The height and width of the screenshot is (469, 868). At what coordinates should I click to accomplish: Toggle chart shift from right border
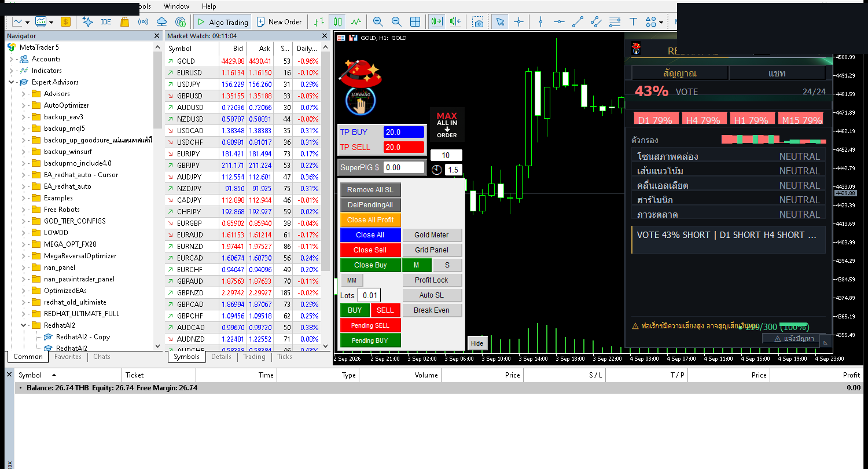[x=455, y=22]
